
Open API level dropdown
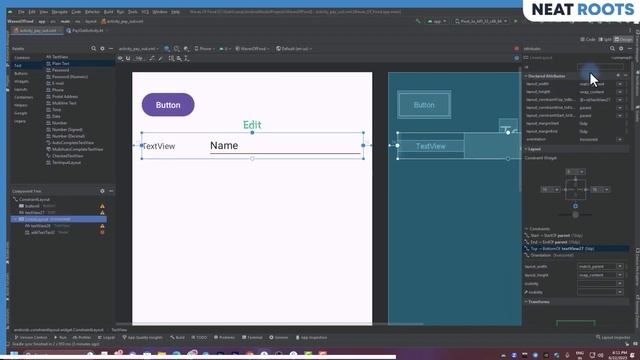[x=225, y=49]
